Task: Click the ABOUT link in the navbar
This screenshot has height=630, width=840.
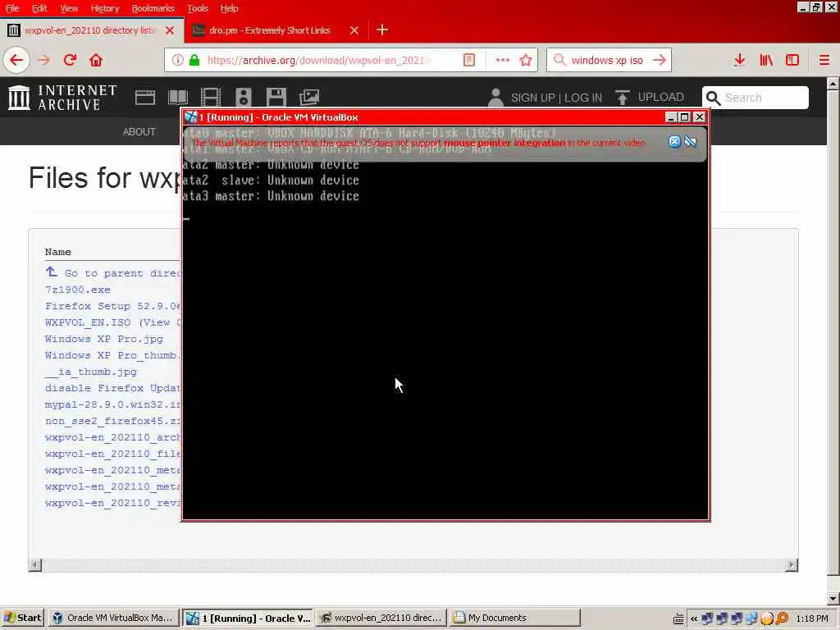Action: [x=139, y=132]
